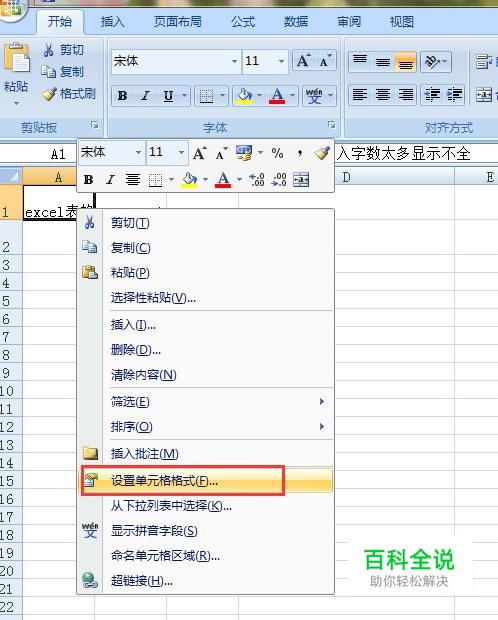Switch to the 公式 ribbon tab

(x=243, y=21)
